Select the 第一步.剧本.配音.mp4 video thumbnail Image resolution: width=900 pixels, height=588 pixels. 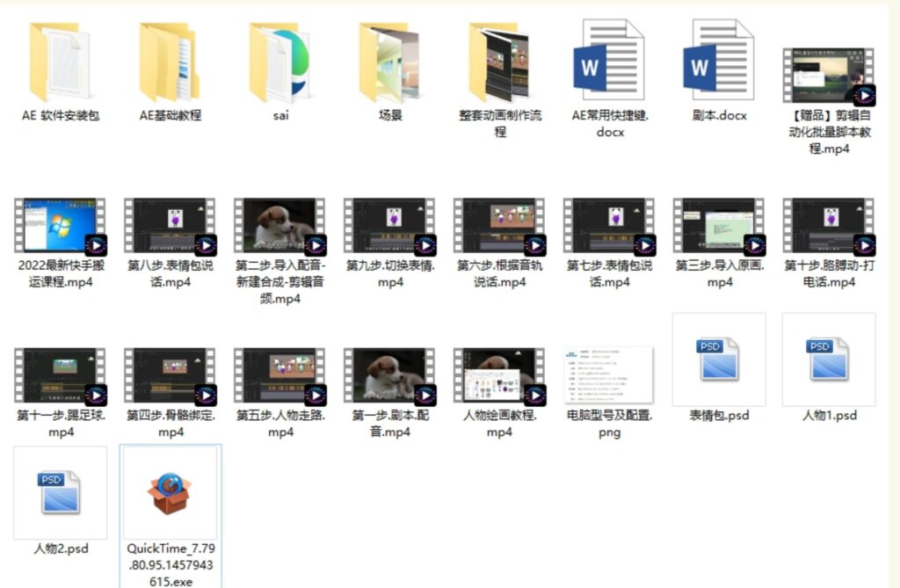coord(389,375)
